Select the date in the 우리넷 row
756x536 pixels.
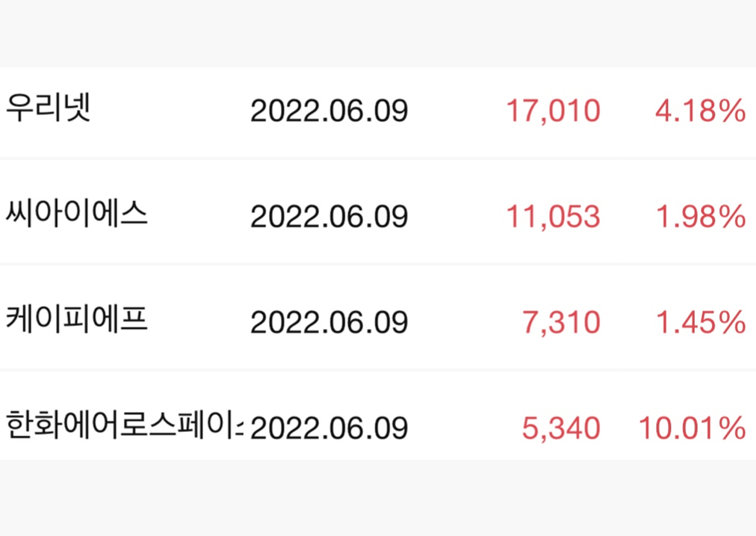pos(329,111)
